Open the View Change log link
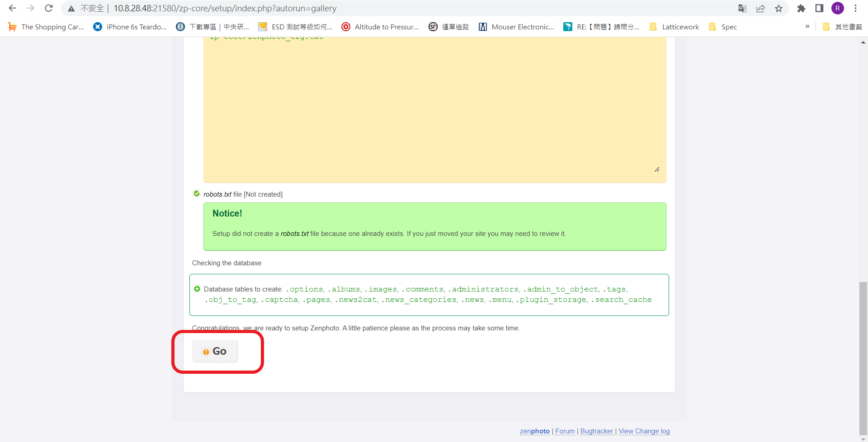This screenshot has width=868, height=442. (x=644, y=431)
